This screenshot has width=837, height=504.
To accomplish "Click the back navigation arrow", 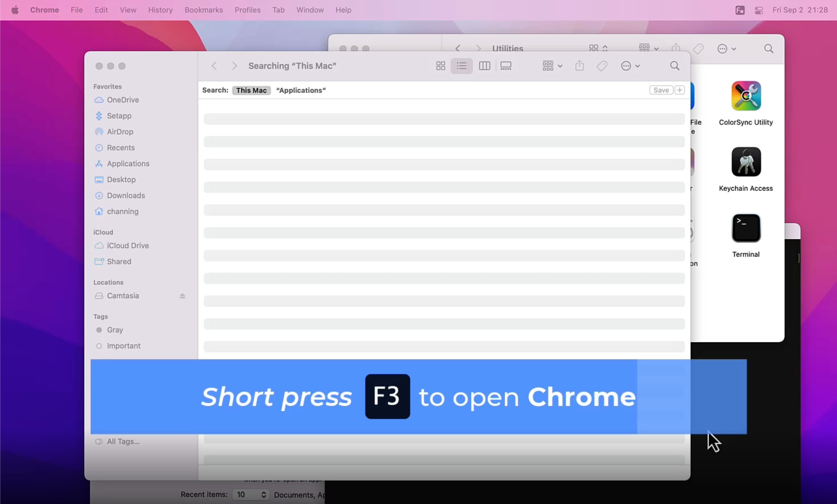I will point(214,66).
